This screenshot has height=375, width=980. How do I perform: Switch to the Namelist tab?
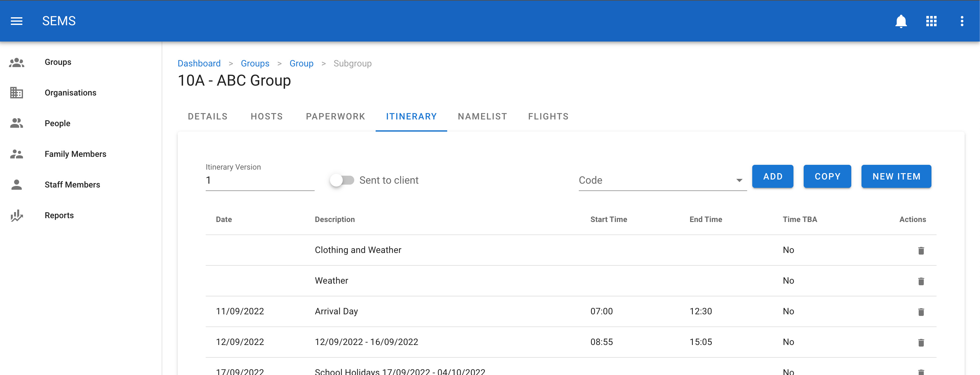(482, 116)
